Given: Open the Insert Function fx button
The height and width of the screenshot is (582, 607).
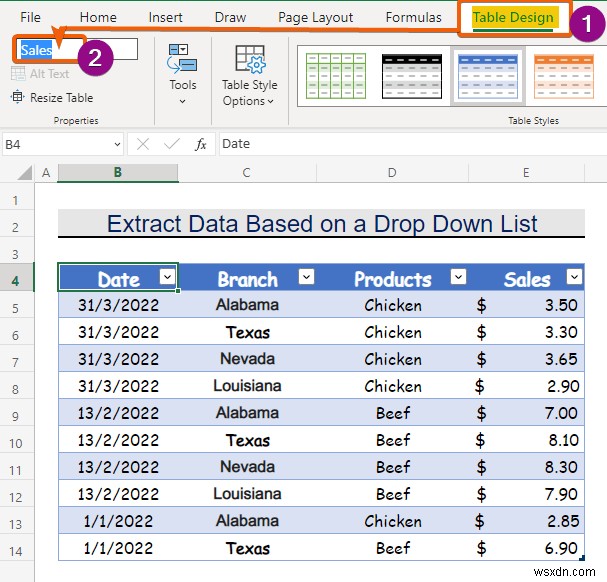Looking at the screenshot, I should coord(201,144).
